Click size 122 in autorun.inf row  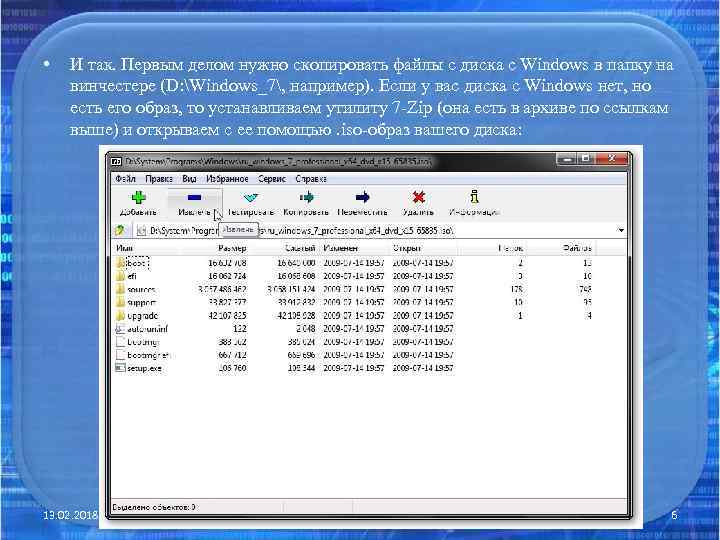(240, 329)
